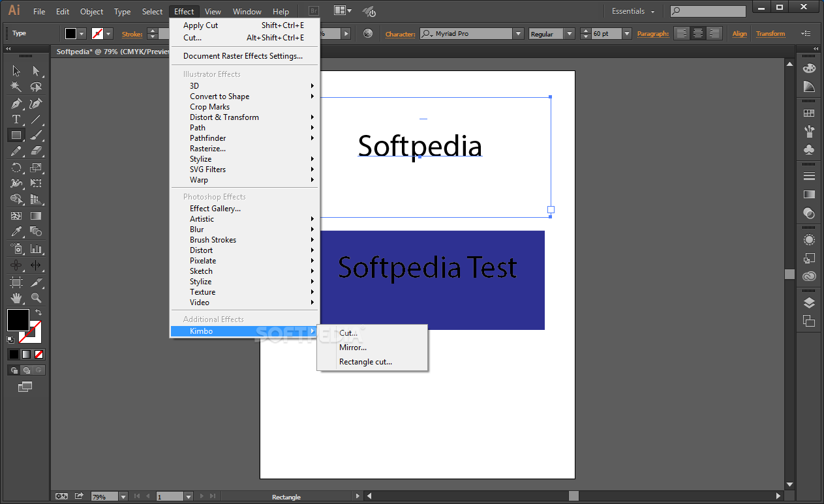The image size is (824, 504).
Task: Open the stroke color dropdown arrow
Action: [108, 33]
